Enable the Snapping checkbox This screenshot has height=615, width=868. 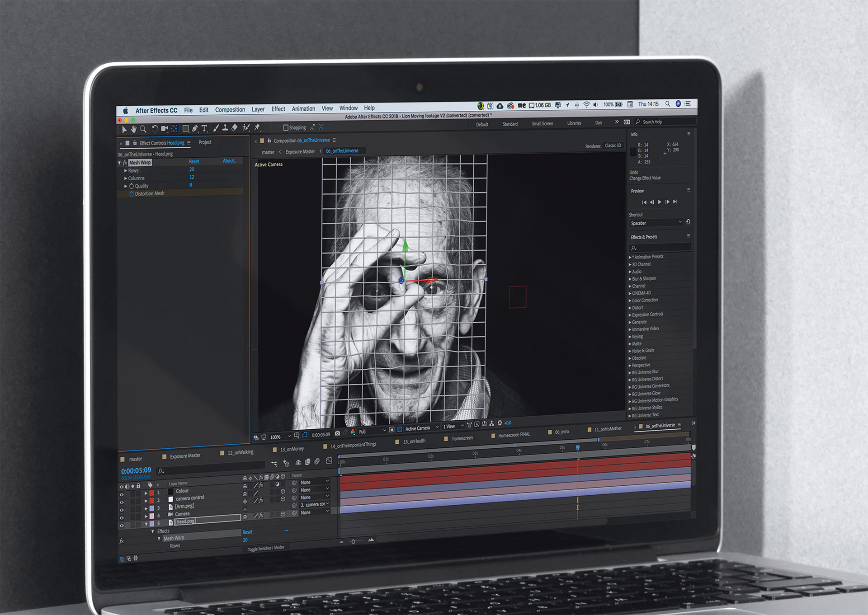[x=286, y=128]
